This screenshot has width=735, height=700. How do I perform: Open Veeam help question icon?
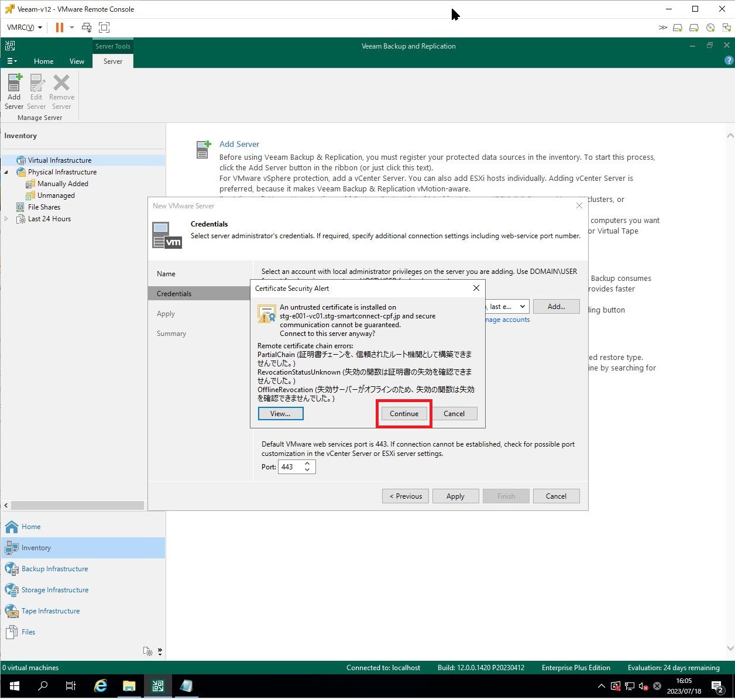[729, 60]
